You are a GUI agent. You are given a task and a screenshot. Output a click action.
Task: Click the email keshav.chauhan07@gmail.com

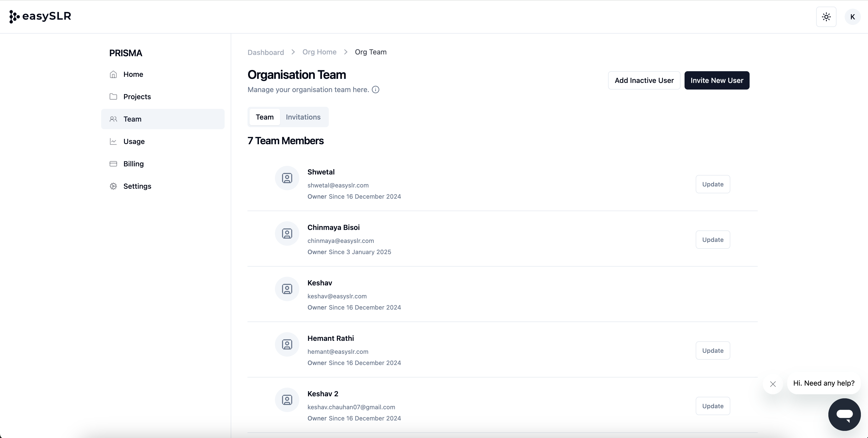pyautogui.click(x=351, y=407)
